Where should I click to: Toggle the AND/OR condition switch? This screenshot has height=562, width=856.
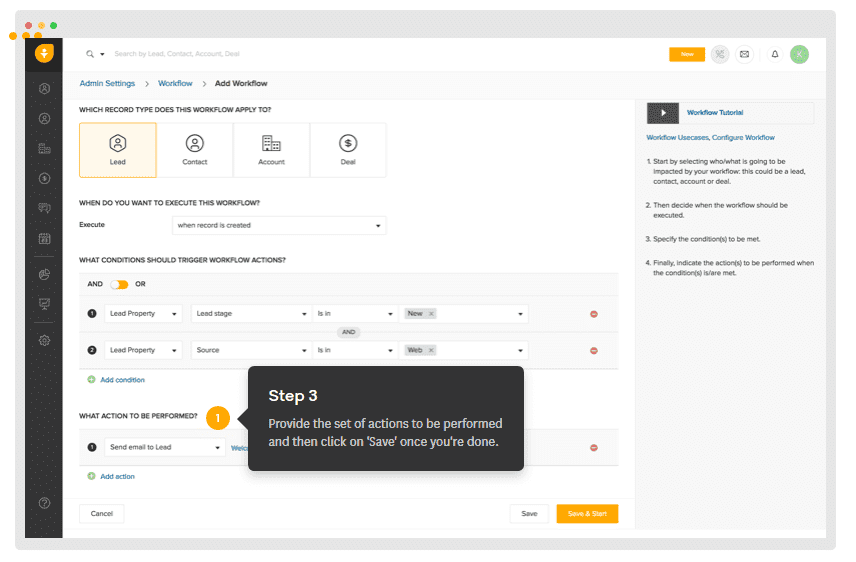[x=119, y=285]
